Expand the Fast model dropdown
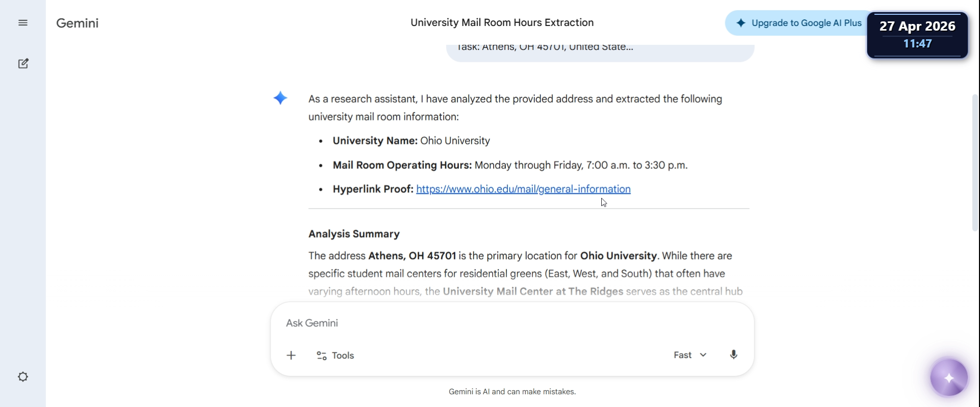Viewport: 980px width, 407px height. click(690, 355)
